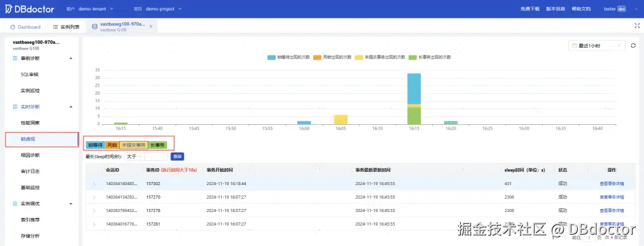Open 查看事务详情 link for transaction 157270
Screen dimensions: 644x246
click(612, 197)
